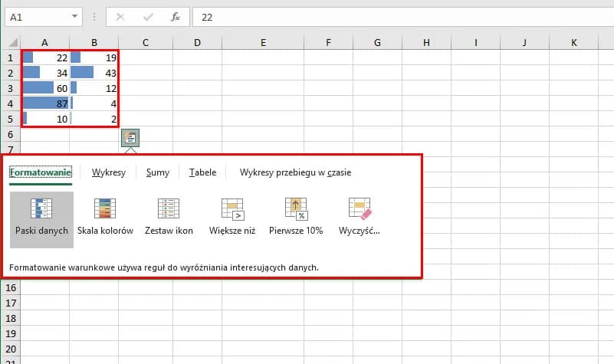Choose the Zestaw ikon icon set option
The height and width of the screenshot is (364, 614).
click(x=169, y=209)
